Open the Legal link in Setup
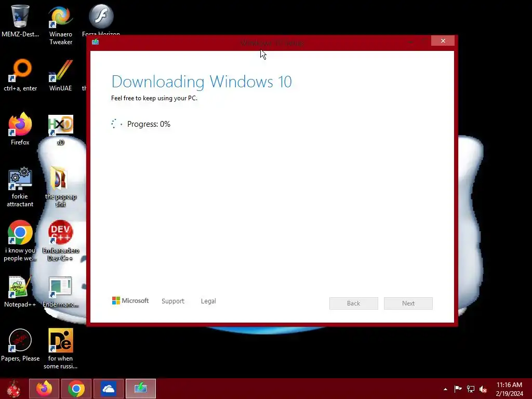532x399 pixels. point(208,301)
